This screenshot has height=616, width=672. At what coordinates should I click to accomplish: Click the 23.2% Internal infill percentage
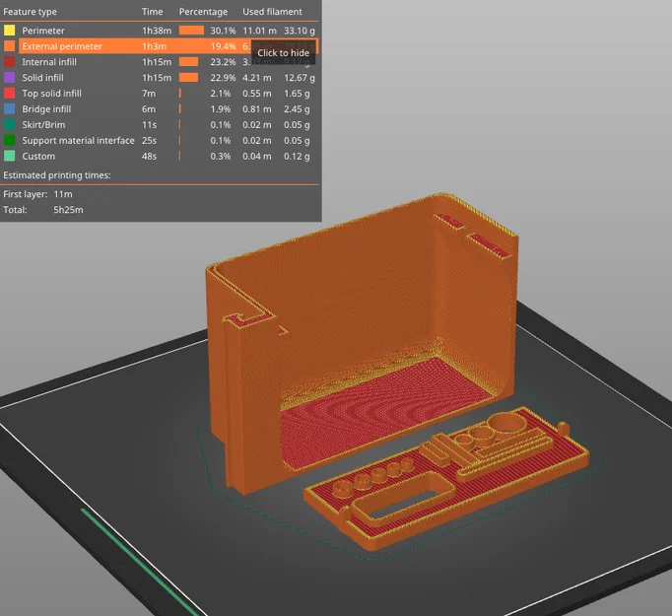pos(223,62)
